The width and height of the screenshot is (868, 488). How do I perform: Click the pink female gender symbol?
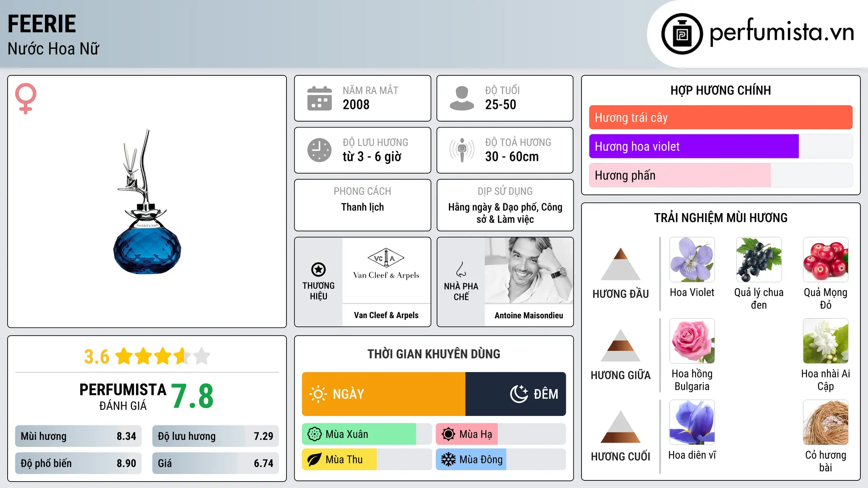pyautogui.click(x=25, y=98)
